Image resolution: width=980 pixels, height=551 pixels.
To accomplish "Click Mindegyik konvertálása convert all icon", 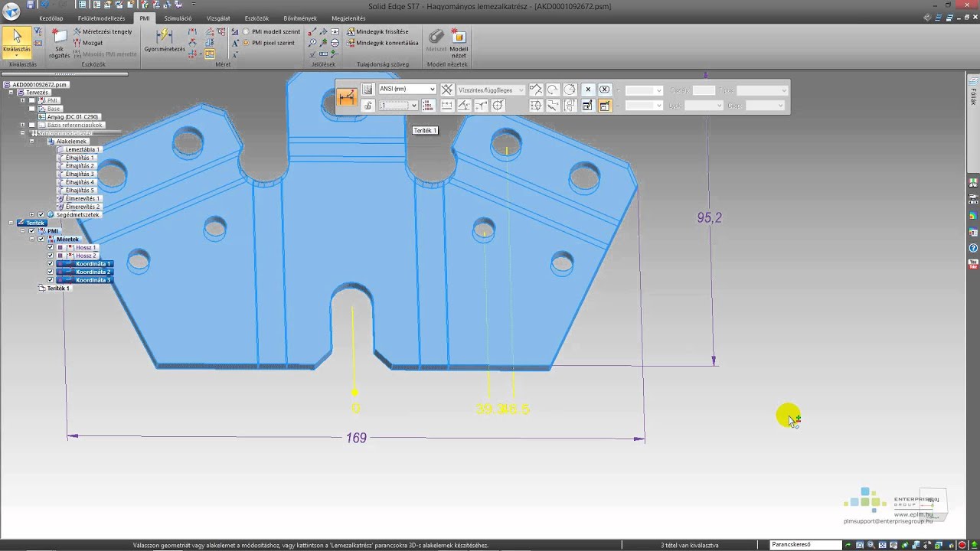I will pyautogui.click(x=350, y=43).
